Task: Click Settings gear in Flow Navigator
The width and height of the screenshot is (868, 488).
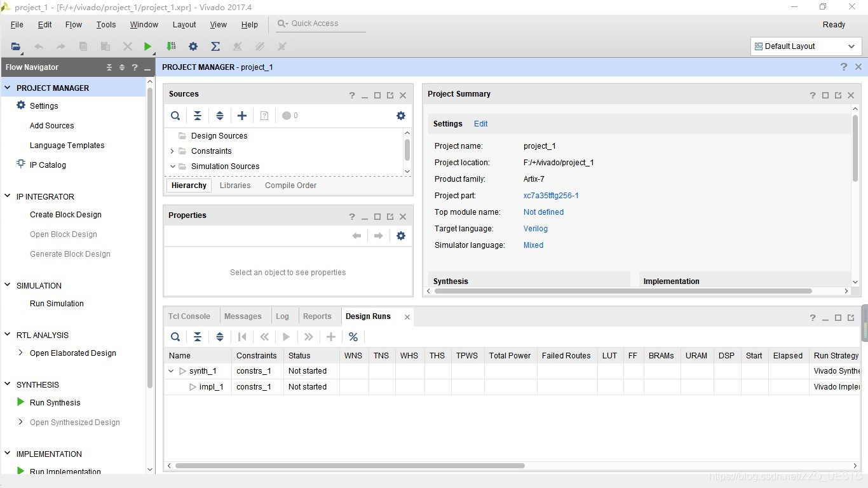Action: (x=21, y=105)
